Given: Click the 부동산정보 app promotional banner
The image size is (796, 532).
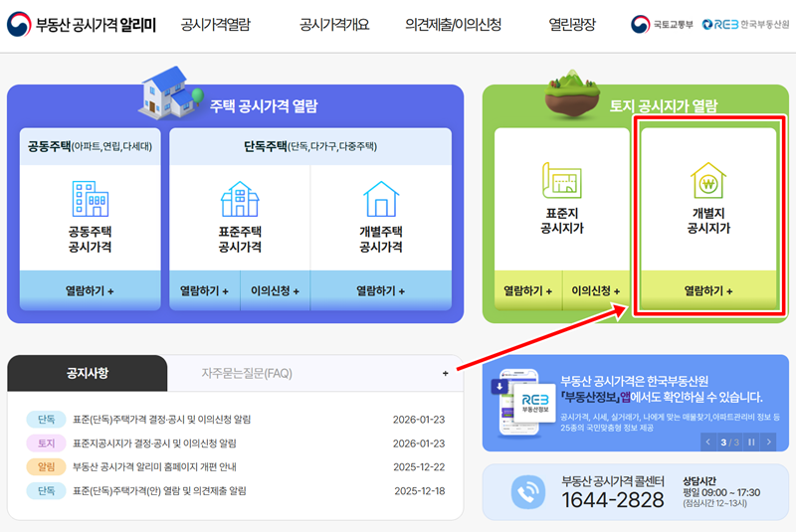Looking at the screenshot, I should [x=635, y=403].
